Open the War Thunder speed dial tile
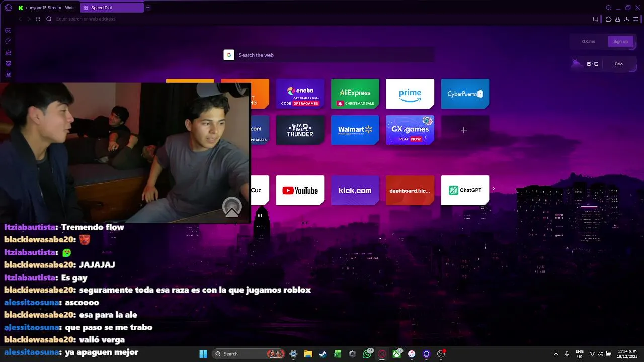 click(300, 130)
